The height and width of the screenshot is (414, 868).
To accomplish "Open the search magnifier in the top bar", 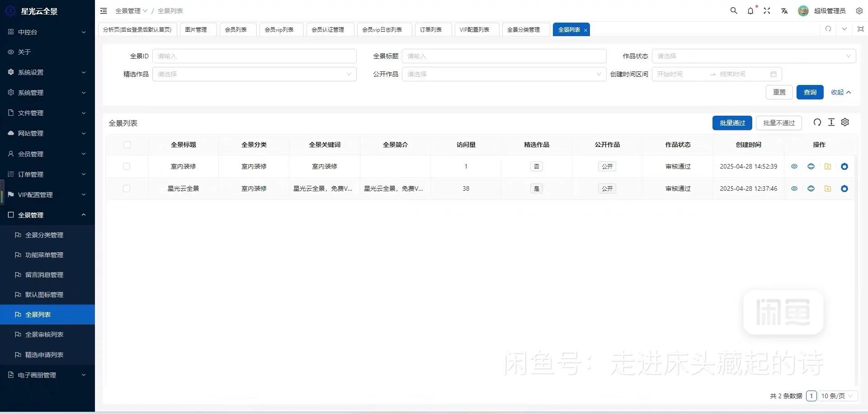I will (734, 10).
